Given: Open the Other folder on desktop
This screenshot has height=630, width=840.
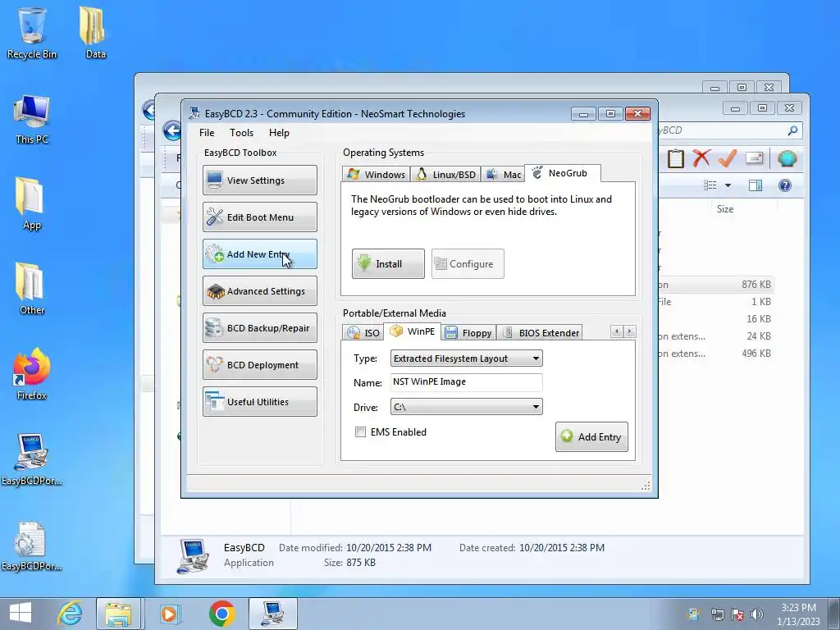Looking at the screenshot, I should click(31, 289).
